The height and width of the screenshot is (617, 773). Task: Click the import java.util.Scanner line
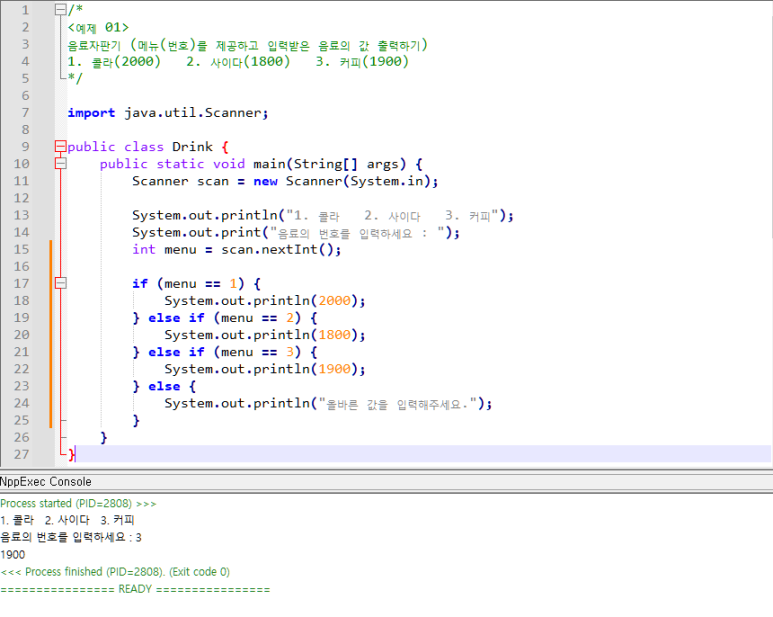tap(168, 113)
